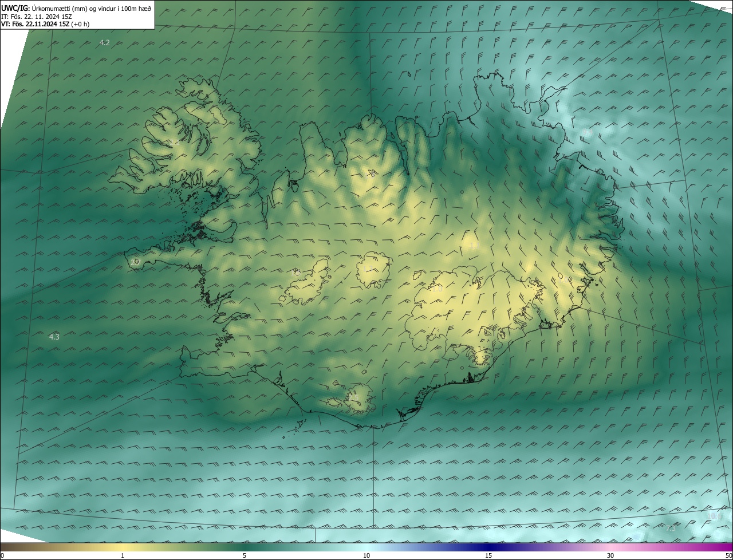This screenshot has width=733, height=560.
Task: Click the '5' tick on the color scale
Action: click(245, 555)
